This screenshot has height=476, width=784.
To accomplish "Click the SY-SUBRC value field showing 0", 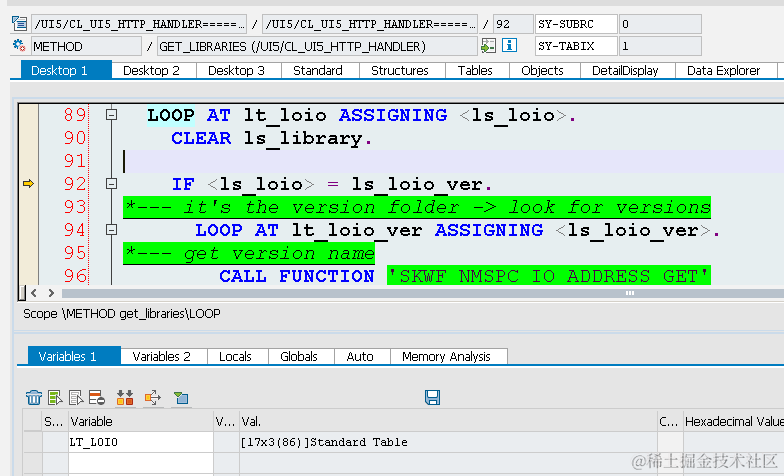I will click(x=660, y=24).
